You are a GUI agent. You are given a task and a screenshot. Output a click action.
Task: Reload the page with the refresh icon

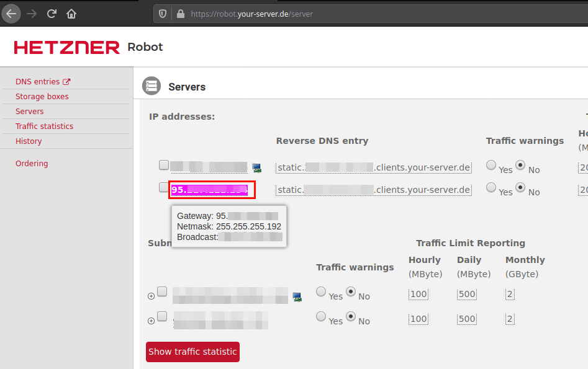tap(52, 14)
